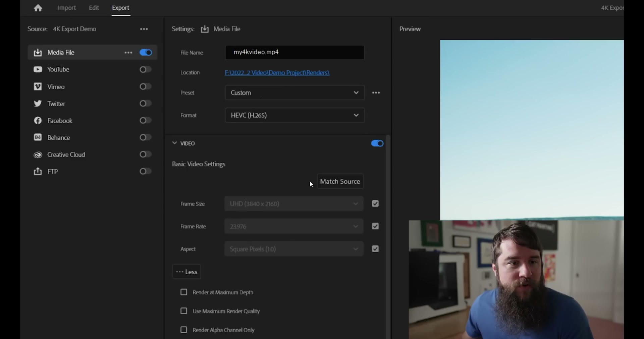Open the Frame Size UHD dropdown

[x=294, y=204]
